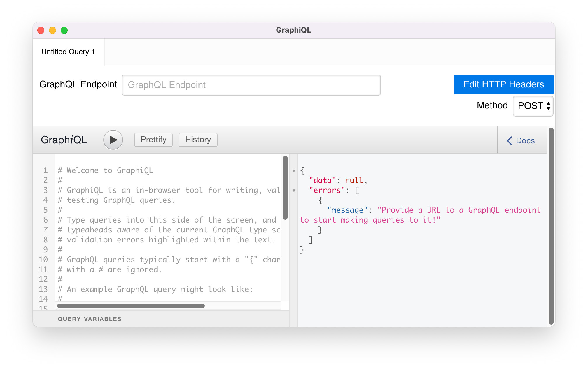
Task: Click the null value in the result
Action: [354, 180]
